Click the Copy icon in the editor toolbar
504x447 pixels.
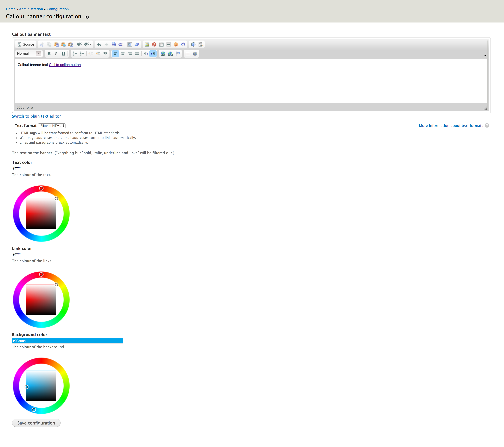click(x=49, y=44)
